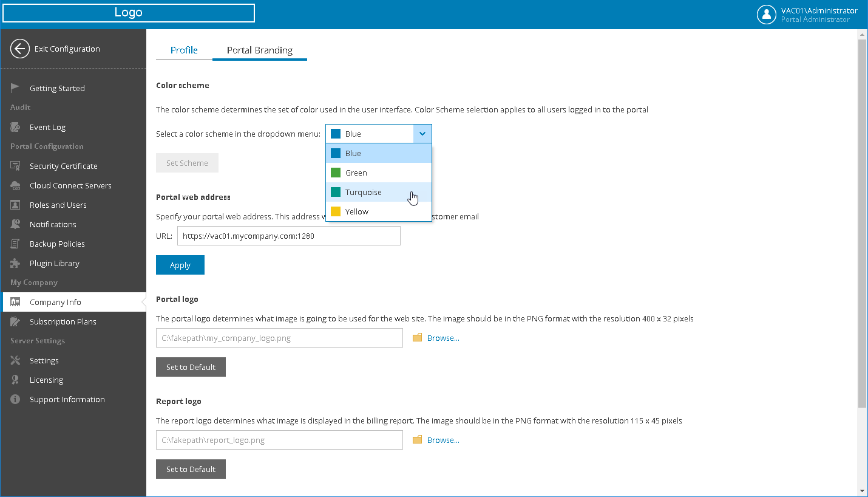Click the user avatar icon
This screenshot has height=497, width=868.
(767, 15)
